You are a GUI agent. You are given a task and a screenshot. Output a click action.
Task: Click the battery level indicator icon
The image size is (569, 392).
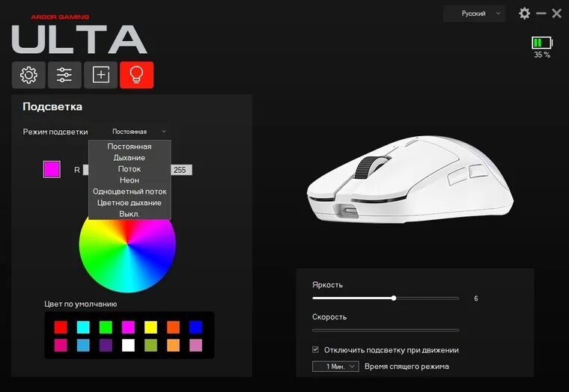(542, 43)
